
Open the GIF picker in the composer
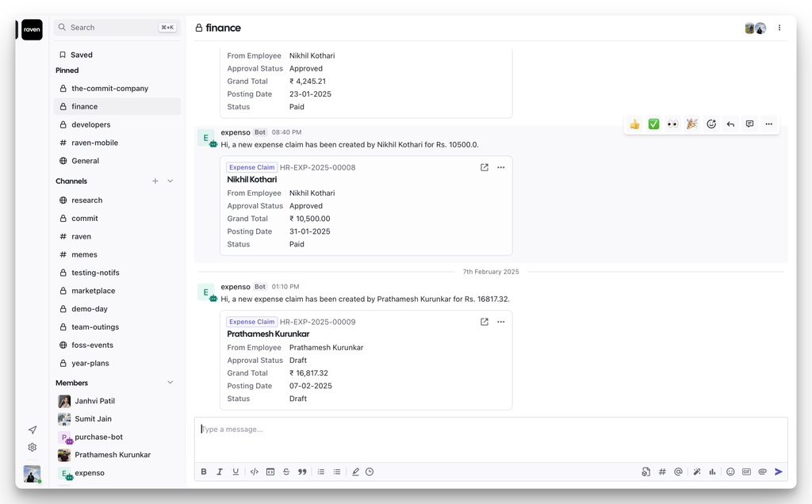point(746,472)
